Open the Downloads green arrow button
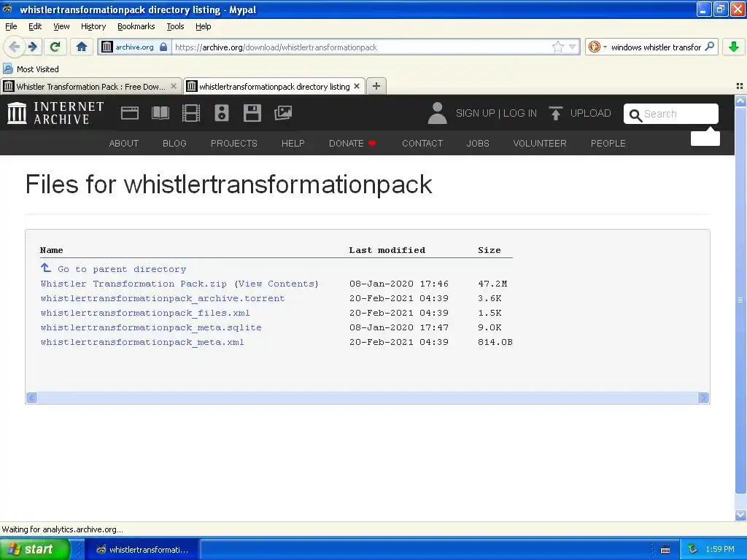This screenshot has width=747, height=560. point(734,47)
